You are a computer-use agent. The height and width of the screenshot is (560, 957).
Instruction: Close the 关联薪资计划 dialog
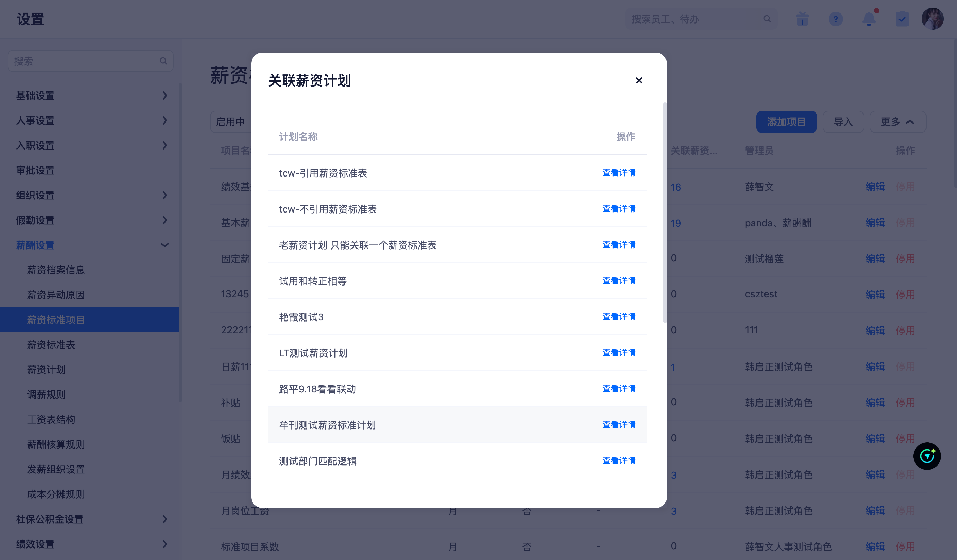point(639,80)
